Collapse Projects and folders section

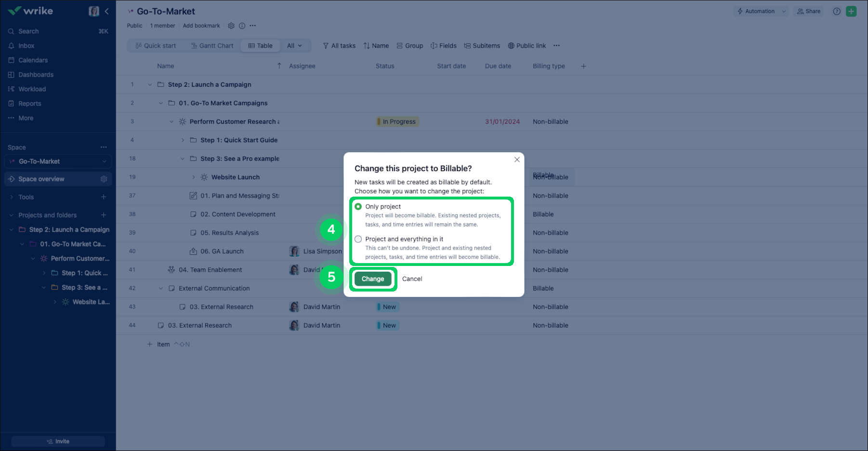click(x=12, y=215)
